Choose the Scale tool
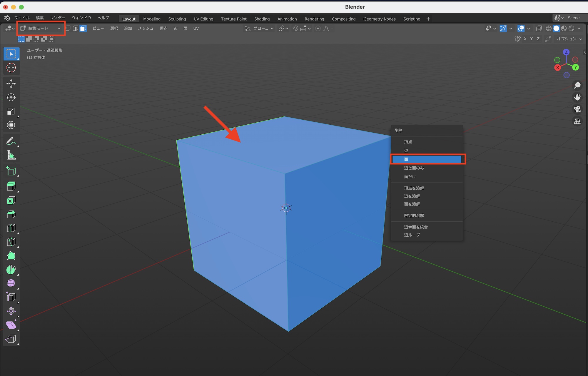Image resolution: width=588 pixels, height=376 pixels. [x=11, y=111]
